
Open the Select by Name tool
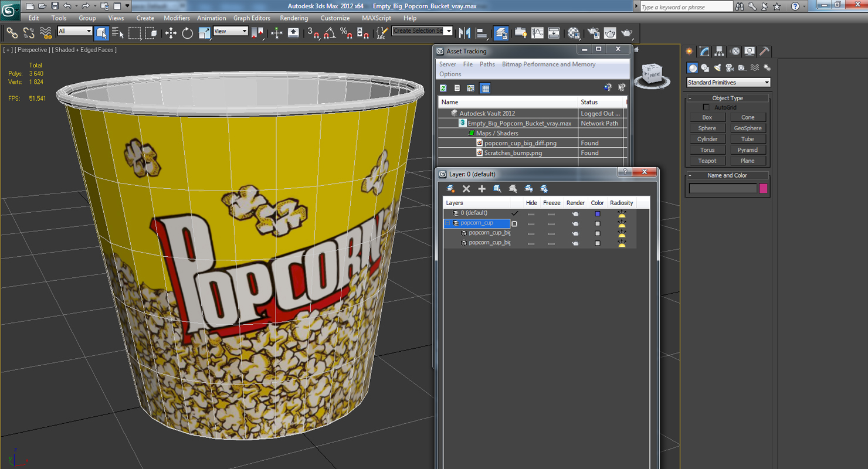117,33
